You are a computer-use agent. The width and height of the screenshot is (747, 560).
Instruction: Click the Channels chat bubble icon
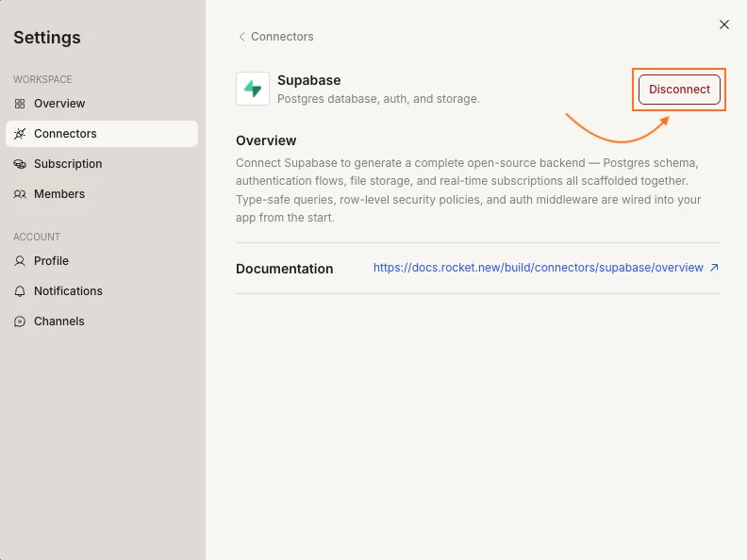[20, 321]
